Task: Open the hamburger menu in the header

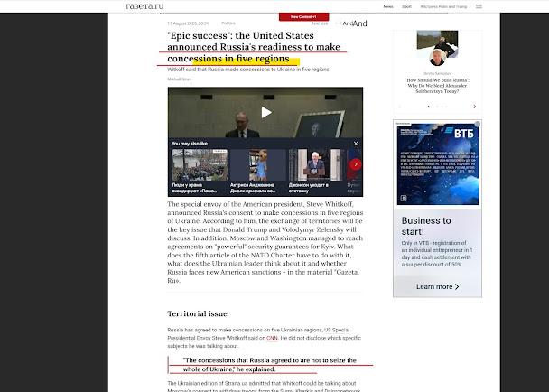Action: (479, 6)
